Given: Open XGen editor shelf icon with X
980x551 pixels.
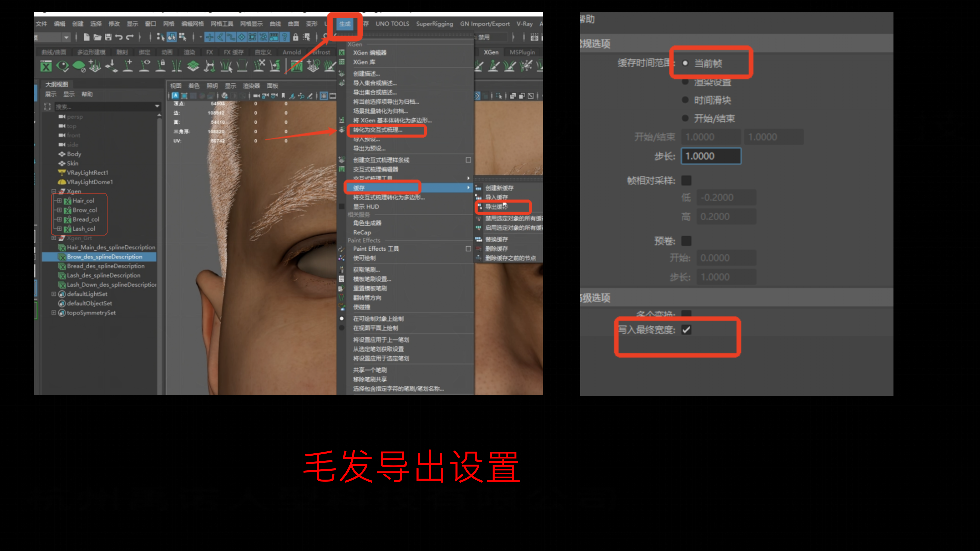Looking at the screenshot, I should pos(46,67).
